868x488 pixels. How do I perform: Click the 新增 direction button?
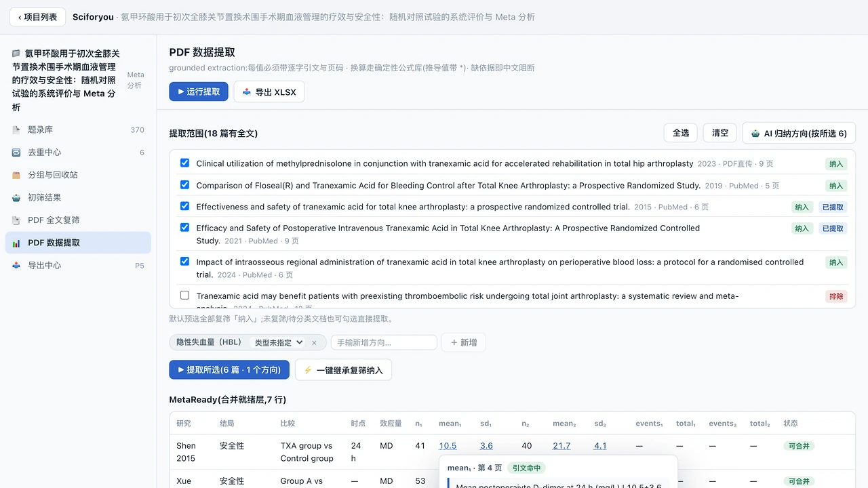click(x=463, y=343)
